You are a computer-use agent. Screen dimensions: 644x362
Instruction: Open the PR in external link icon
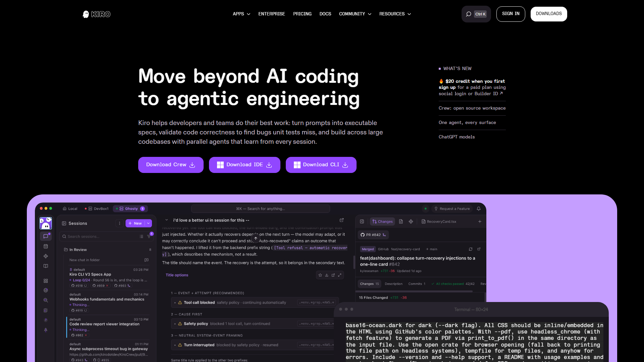479,249
